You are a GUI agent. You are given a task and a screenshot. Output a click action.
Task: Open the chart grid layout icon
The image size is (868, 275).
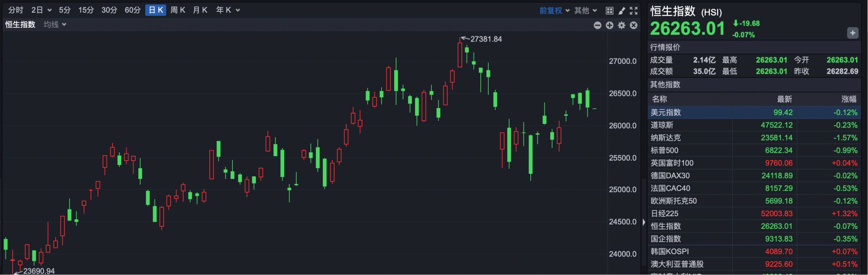[x=609, y=10]
